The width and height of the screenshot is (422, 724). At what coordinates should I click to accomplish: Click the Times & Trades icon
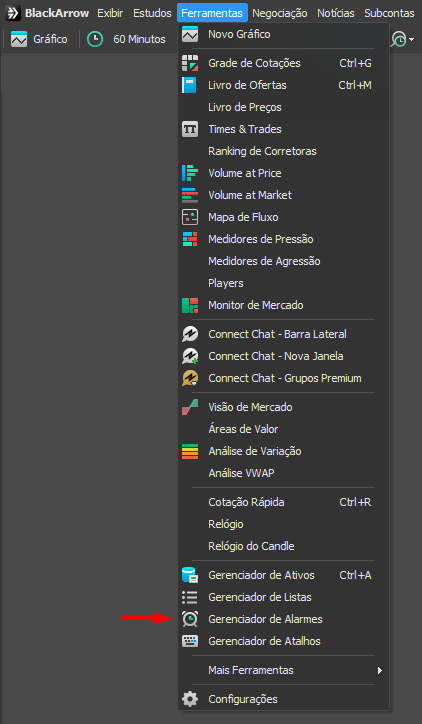tap(190, 129)
